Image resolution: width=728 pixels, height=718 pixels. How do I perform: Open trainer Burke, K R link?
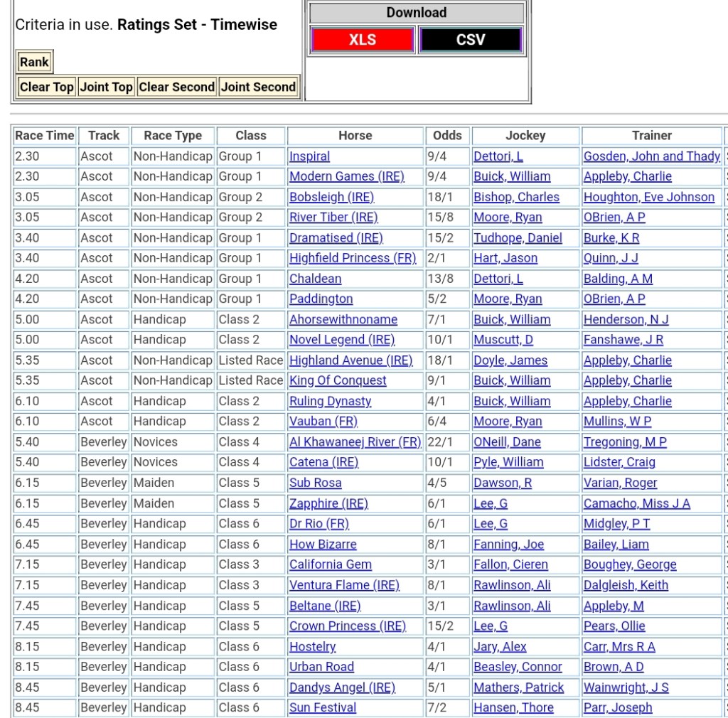click(611, 238)
